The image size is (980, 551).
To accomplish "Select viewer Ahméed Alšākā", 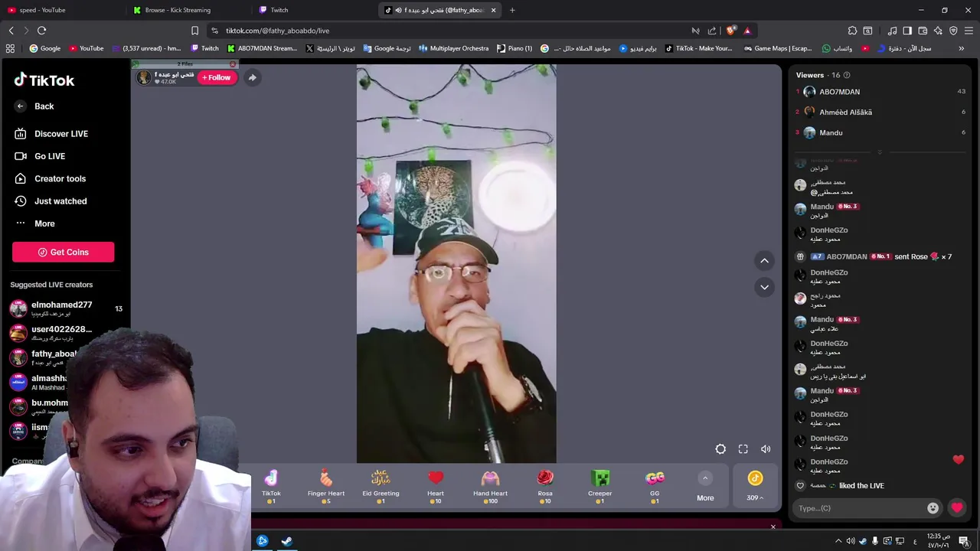I will (x=845, y=112).
